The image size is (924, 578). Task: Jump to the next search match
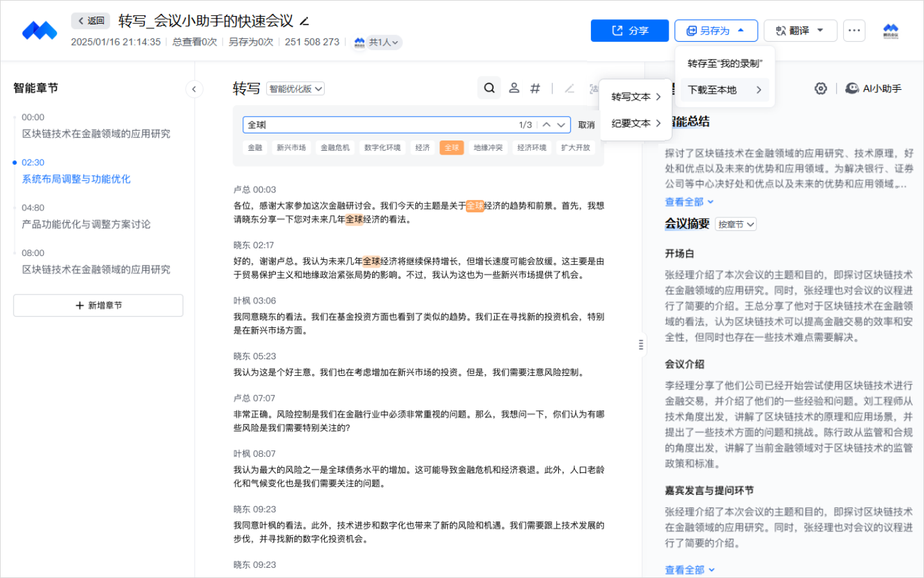pos(561,124)
